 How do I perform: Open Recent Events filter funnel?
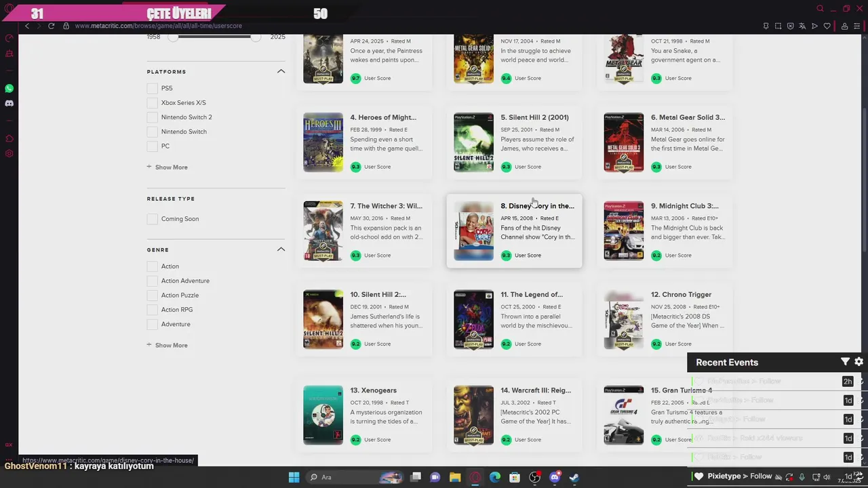pyautogui.click(x=845, y=362)
